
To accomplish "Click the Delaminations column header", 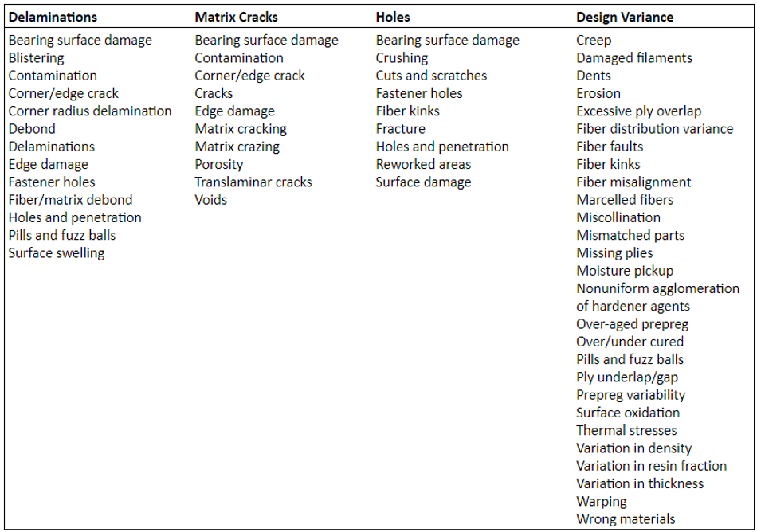I will pyautogui.click(x=53, y=17).
